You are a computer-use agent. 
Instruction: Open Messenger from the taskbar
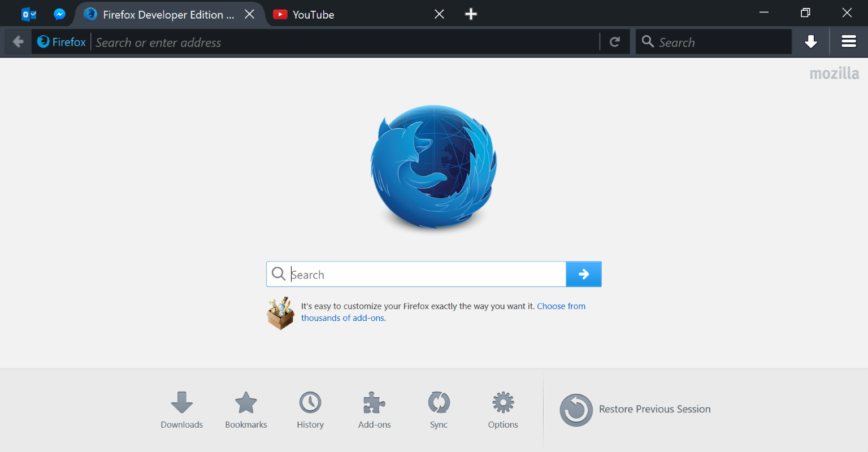coord(59,14)
